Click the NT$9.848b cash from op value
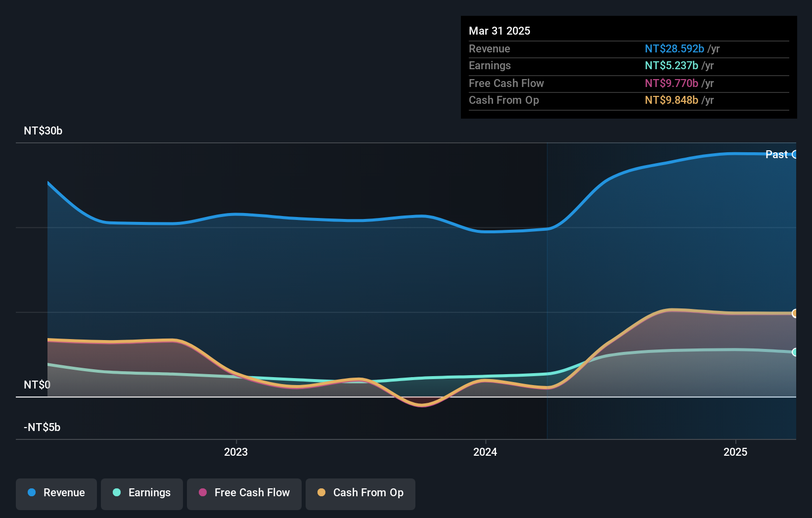Viewport: 812px width, 518px height. pyautogui.click(x=672, y=100)
